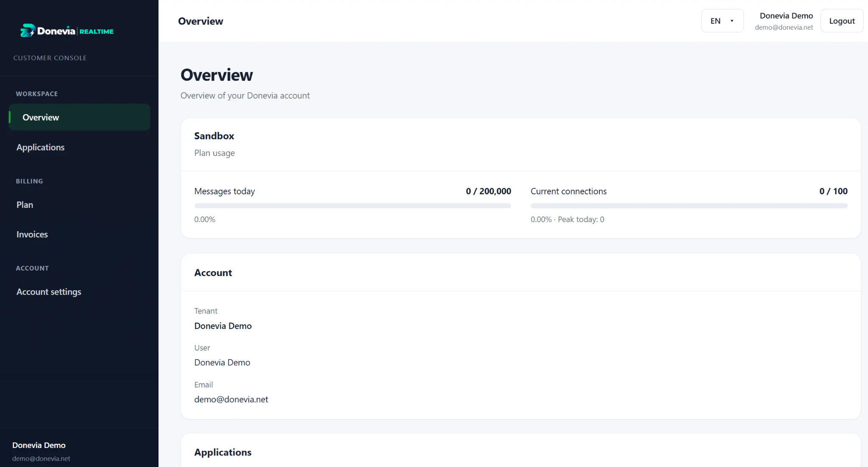Click the Messages today progress bar
Viewport: 868px width, 467px height.
click(x=353, y=206)
